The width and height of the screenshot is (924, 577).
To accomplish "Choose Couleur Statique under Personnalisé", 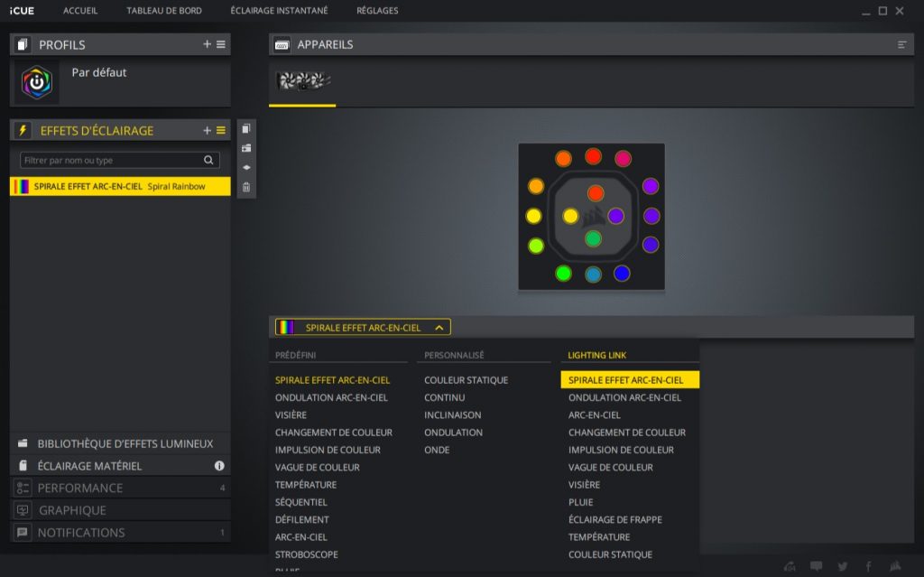I will 466,380.
